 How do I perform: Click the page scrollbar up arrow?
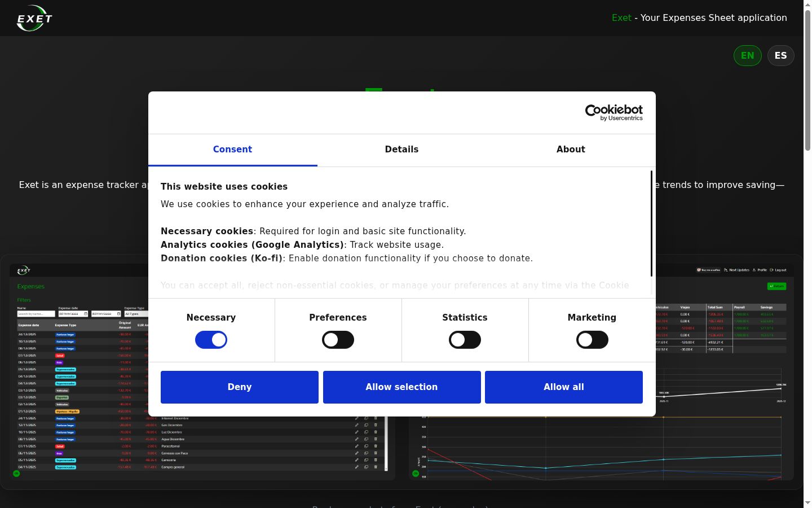pyautogui.click(x=807, y=5)
